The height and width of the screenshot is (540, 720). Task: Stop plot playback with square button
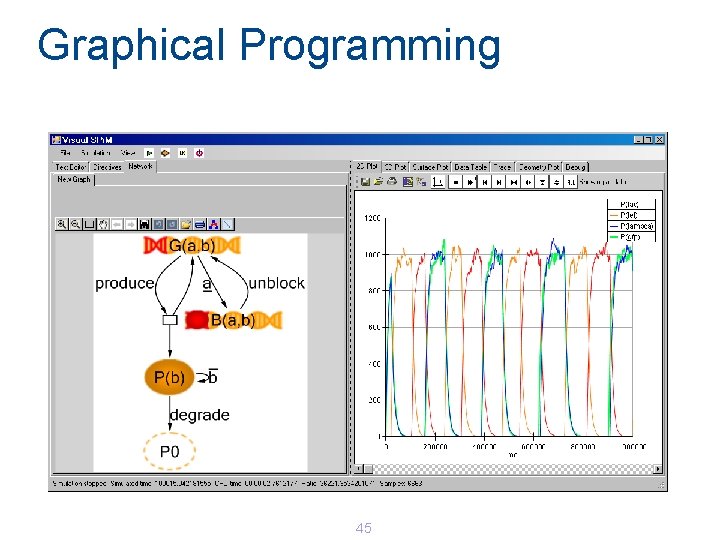[455, 182]
